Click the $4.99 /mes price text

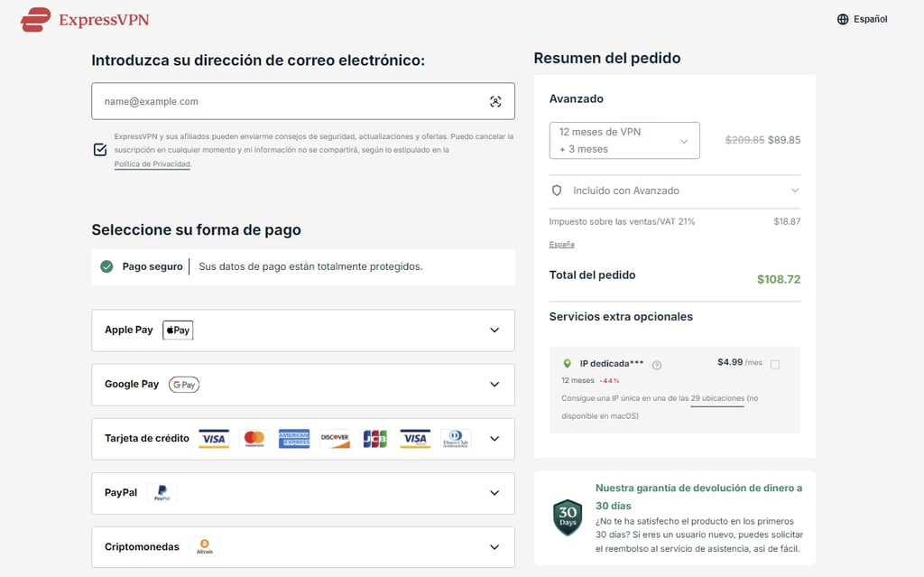(x=740, y=362)
